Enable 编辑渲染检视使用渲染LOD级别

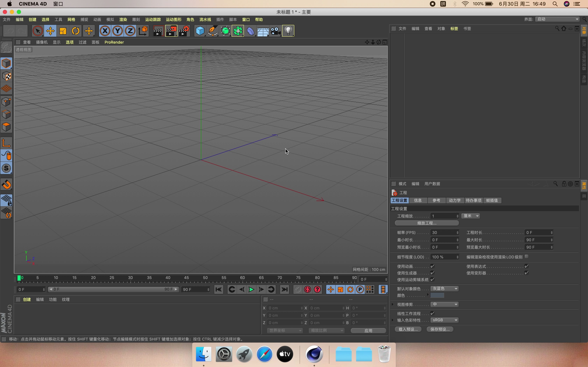(x=526, y=256)
